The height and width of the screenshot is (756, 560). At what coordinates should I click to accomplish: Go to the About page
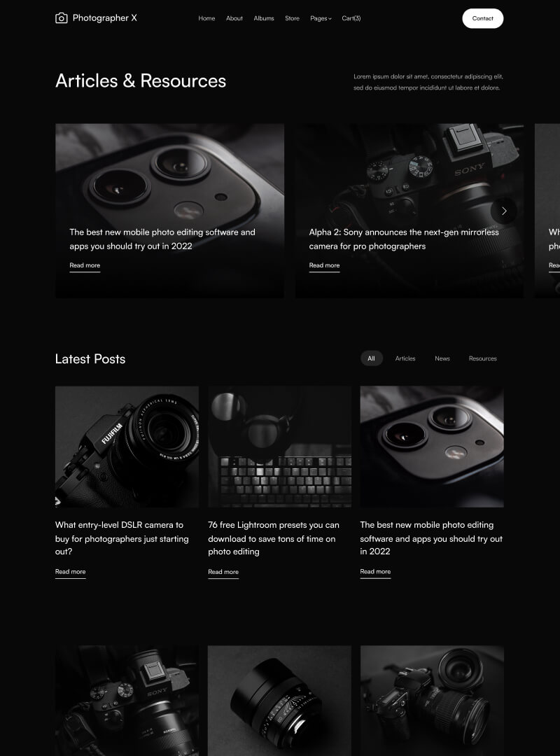click(234, 18)
